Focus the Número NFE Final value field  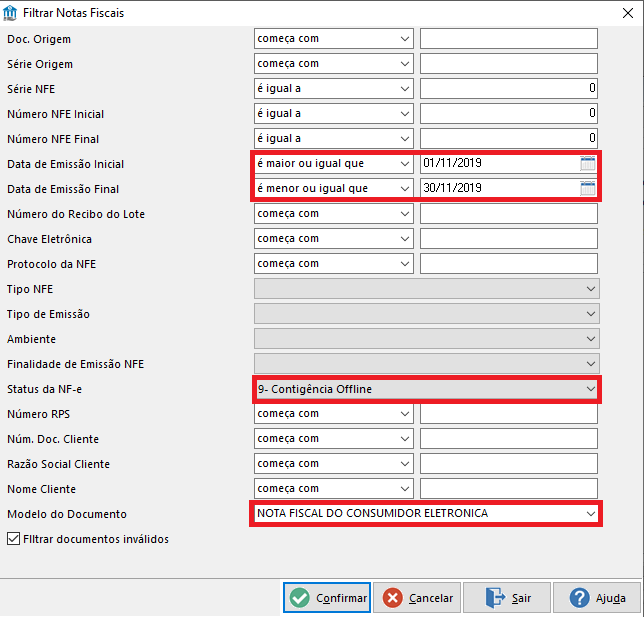click(508, 139)
